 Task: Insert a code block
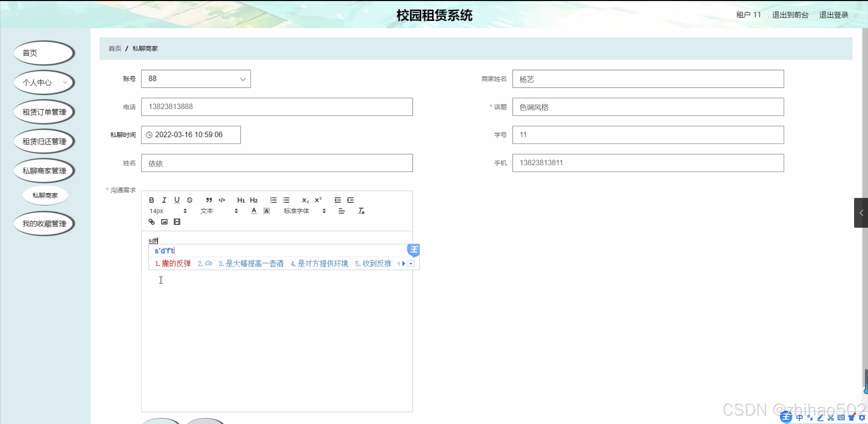coord(222,200)
